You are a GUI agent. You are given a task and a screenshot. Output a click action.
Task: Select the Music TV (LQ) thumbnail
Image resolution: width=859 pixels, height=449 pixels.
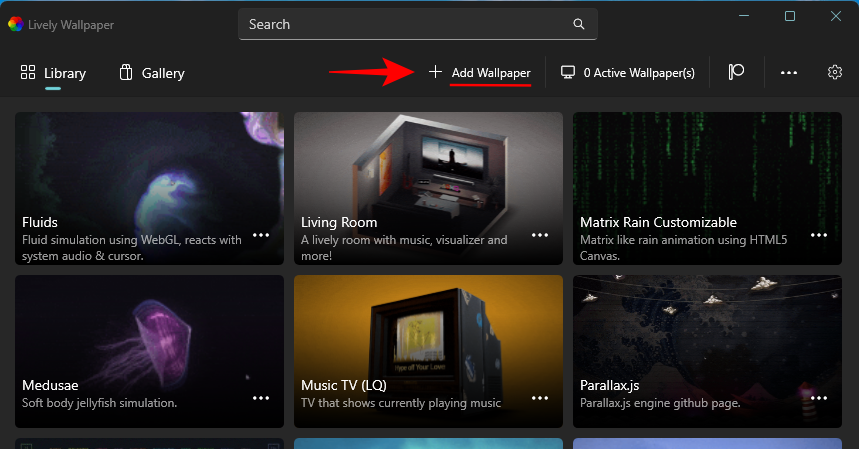(428, 352)
